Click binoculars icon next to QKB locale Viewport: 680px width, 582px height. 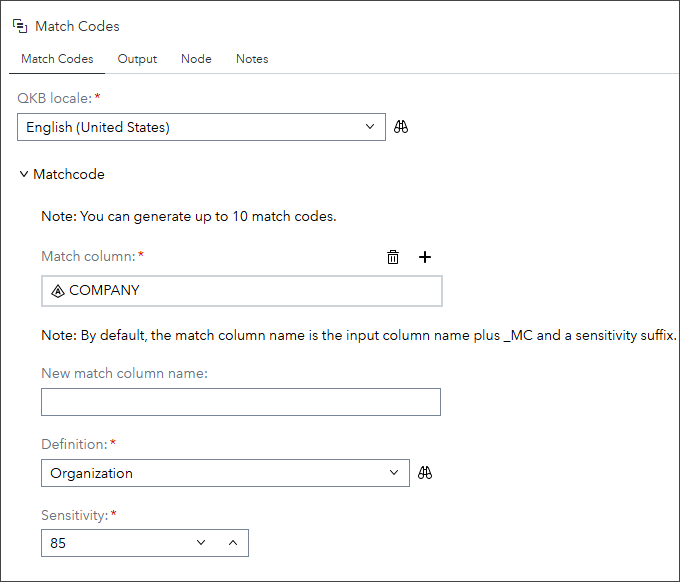(401, 127)
